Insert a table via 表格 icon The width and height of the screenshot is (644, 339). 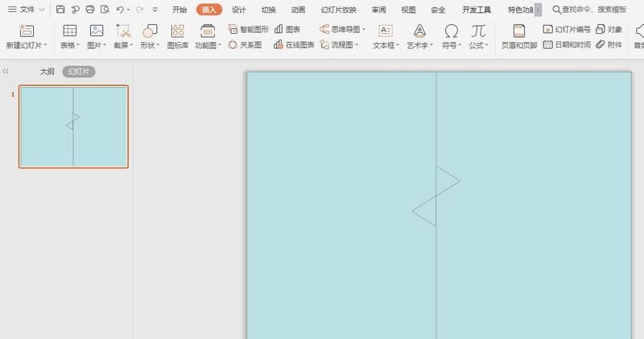coord(69,31)
